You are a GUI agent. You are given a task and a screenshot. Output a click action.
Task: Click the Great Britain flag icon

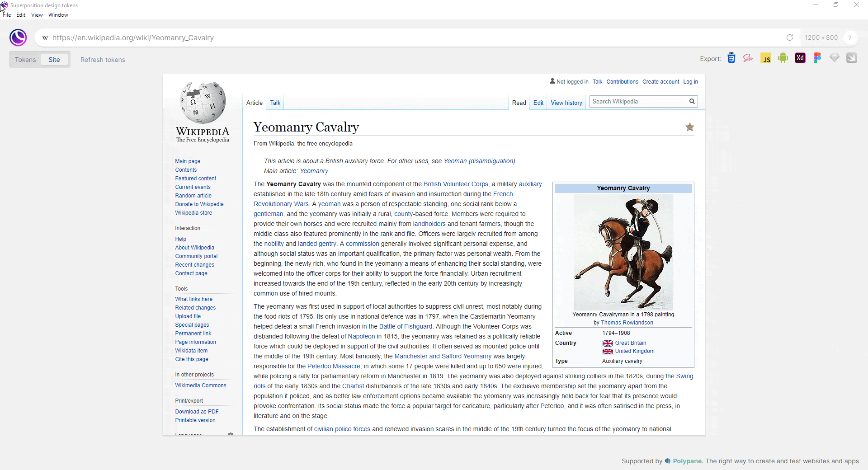tap(608, 343)
